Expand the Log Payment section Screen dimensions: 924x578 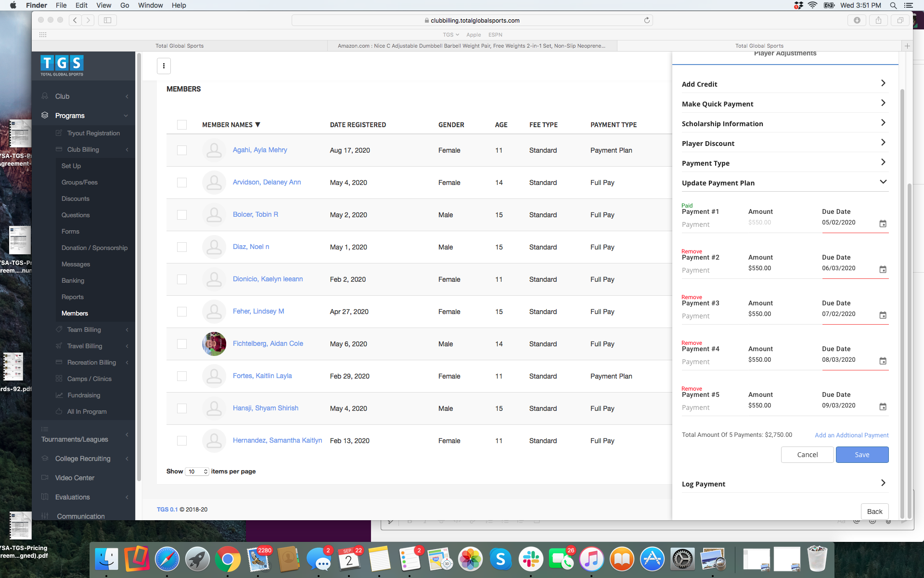click(x=785, y=484)
